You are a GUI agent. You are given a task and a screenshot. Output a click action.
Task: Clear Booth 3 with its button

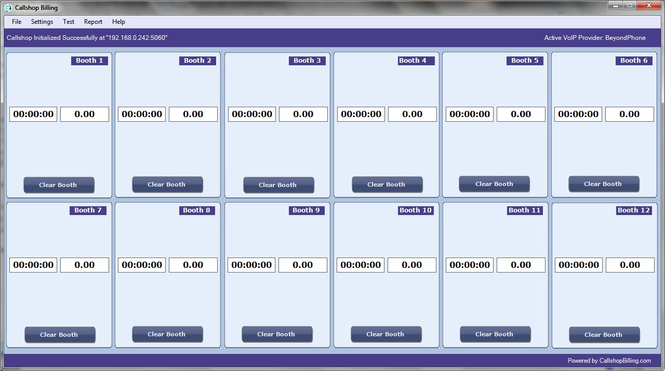279,185
